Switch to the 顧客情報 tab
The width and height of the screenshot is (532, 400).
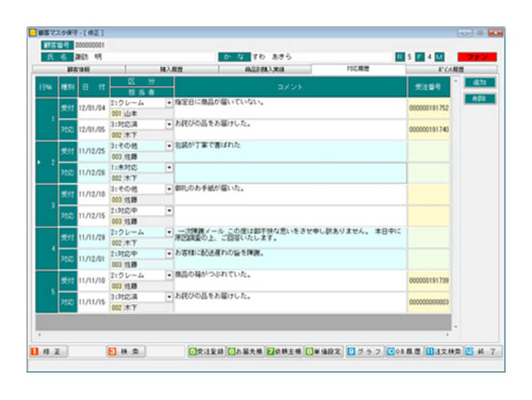(78, 68)
